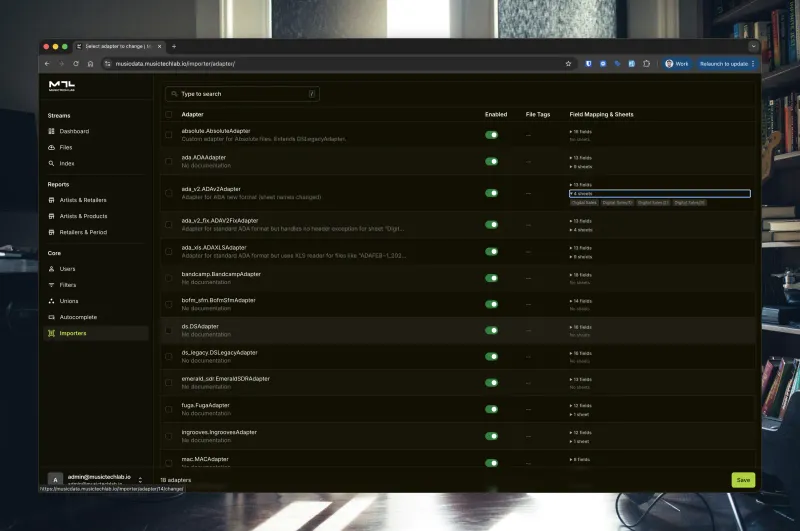Click the site info icon in address bar

(x=108, y=64)
